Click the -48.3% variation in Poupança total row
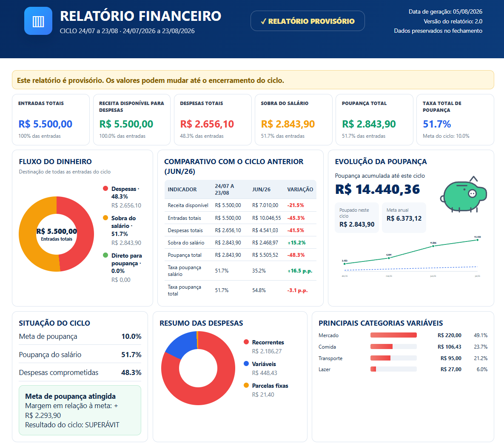The image size is (504, 443). coord(296,255)
